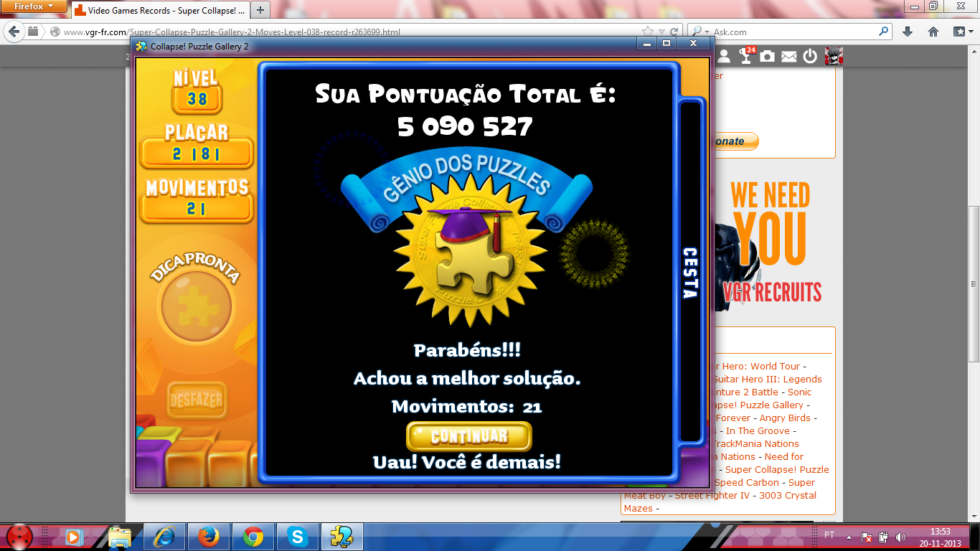The height and width of the screenshot is (551, 980).
Task: Open the search engine selector dropdown
Action: [697, 32]
